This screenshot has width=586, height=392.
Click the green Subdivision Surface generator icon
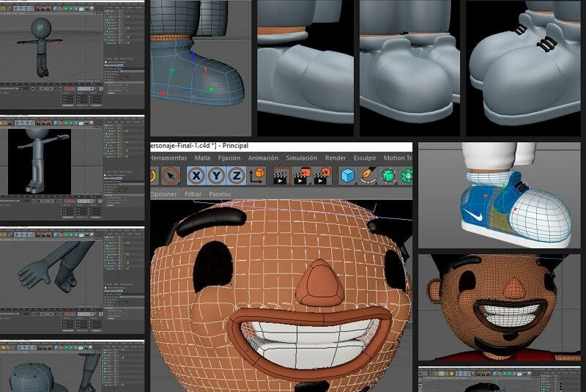[389, 176]
